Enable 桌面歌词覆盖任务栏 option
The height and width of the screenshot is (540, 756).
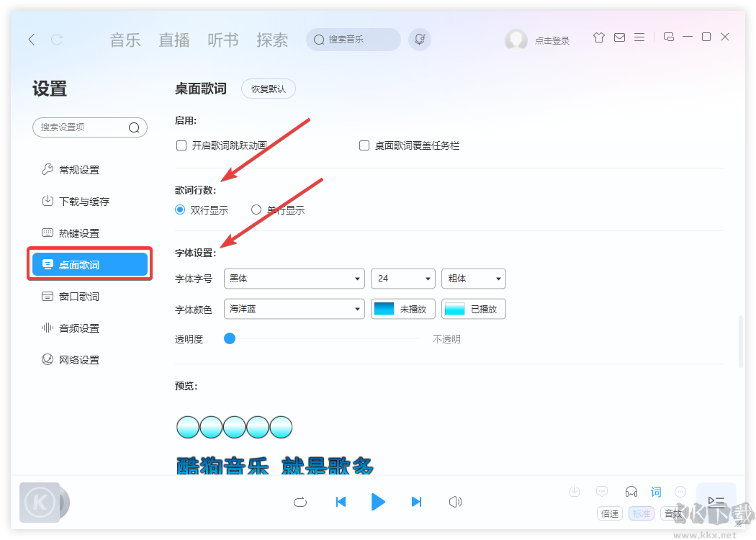coord(364,145)
